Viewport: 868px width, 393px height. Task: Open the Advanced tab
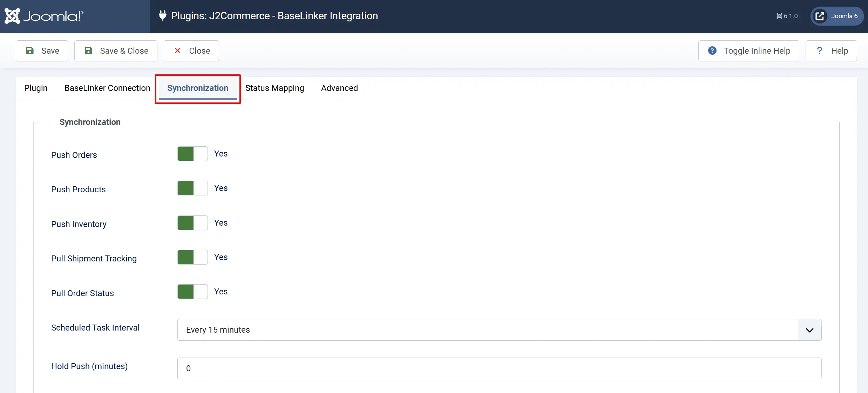(x=339, y=88)
